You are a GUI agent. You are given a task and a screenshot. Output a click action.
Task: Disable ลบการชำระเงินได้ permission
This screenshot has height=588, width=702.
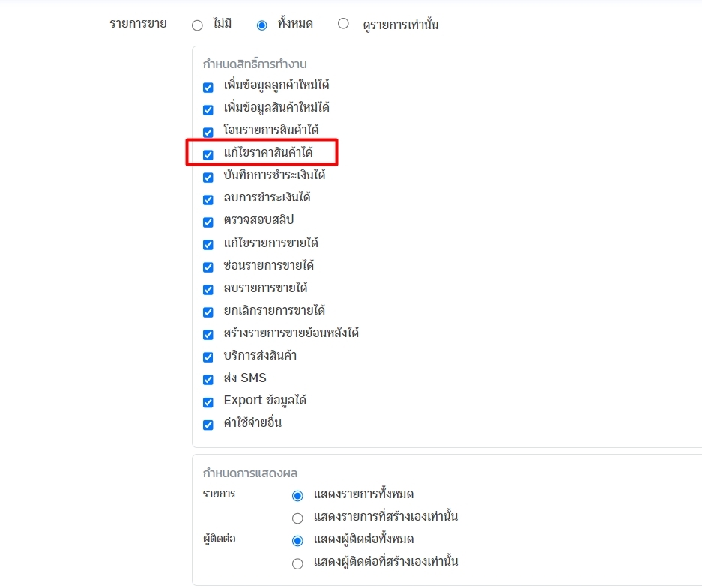point(208,199)
